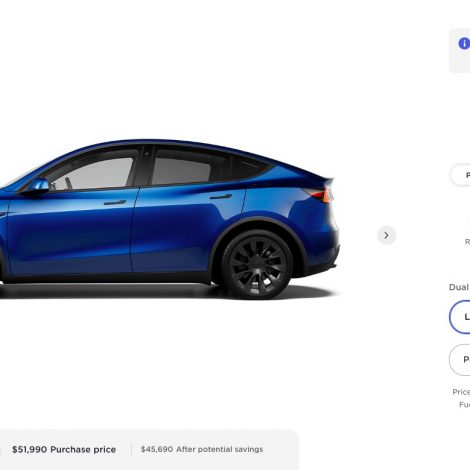Click the Dual motor heading label

pos(459,287)
